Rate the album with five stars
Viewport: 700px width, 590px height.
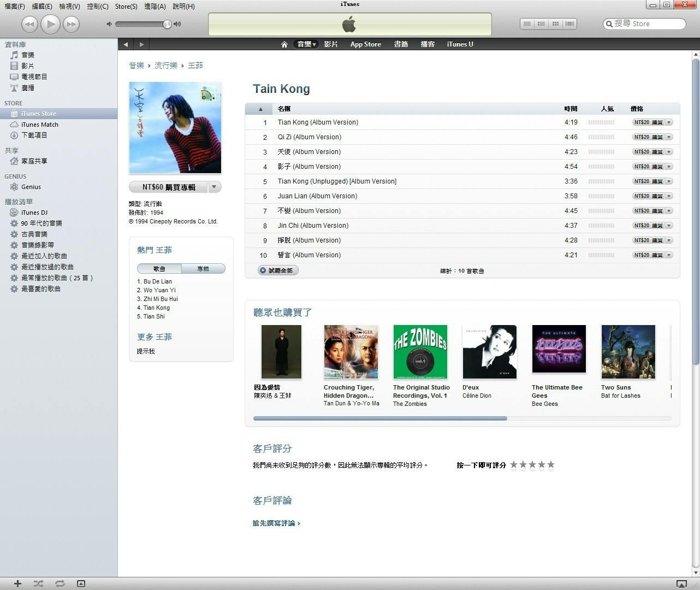(551, 465)
